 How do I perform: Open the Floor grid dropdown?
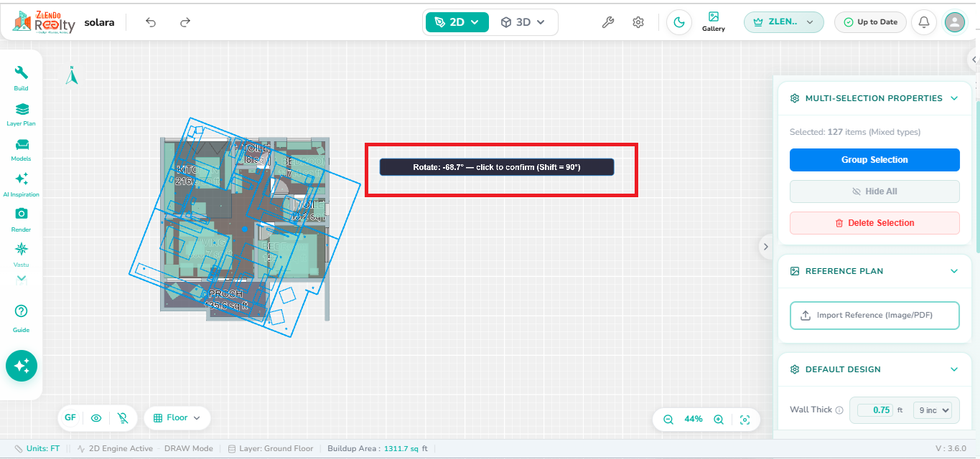177,418
